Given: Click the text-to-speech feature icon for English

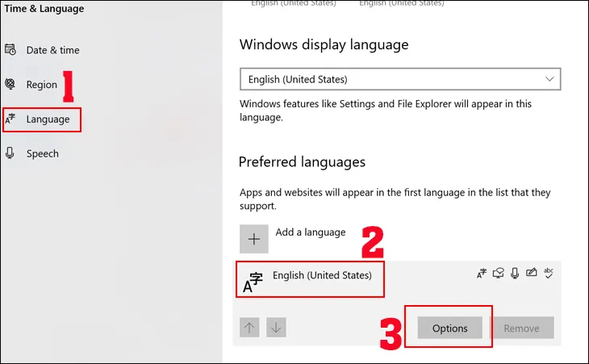Looking at the screenshot, I should pyautogui.click(x=498, y=274).
